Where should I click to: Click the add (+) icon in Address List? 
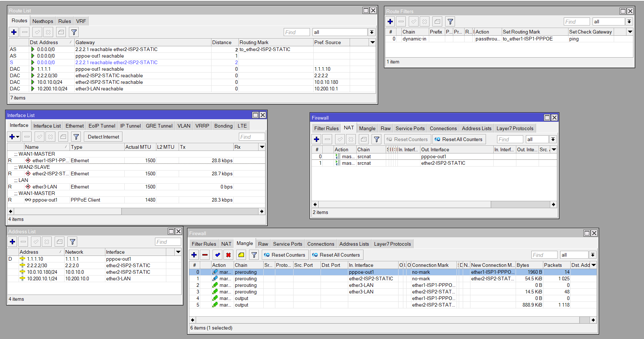(12, 242)
